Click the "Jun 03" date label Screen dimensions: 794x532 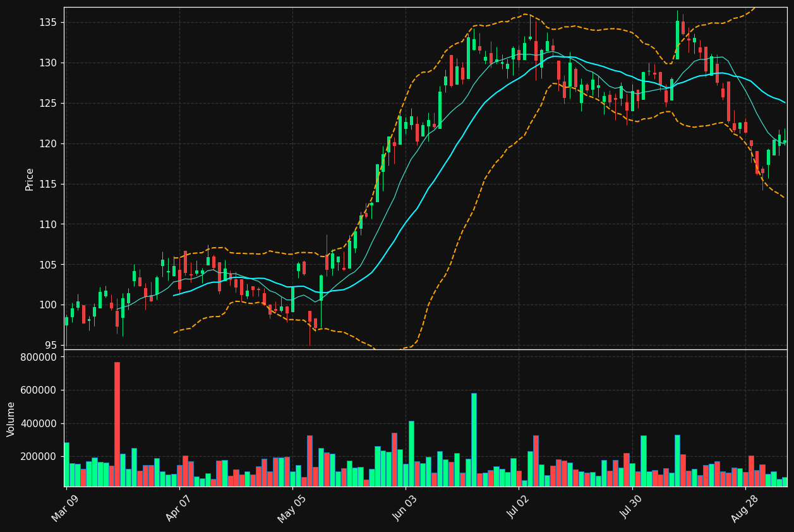click(406, 507)
